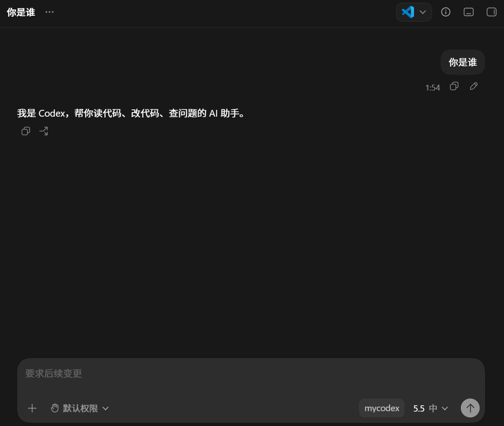Viewport: 504px width, 426px height.
Task: Open the info circle icon
Action: click(x=445, y=12)
